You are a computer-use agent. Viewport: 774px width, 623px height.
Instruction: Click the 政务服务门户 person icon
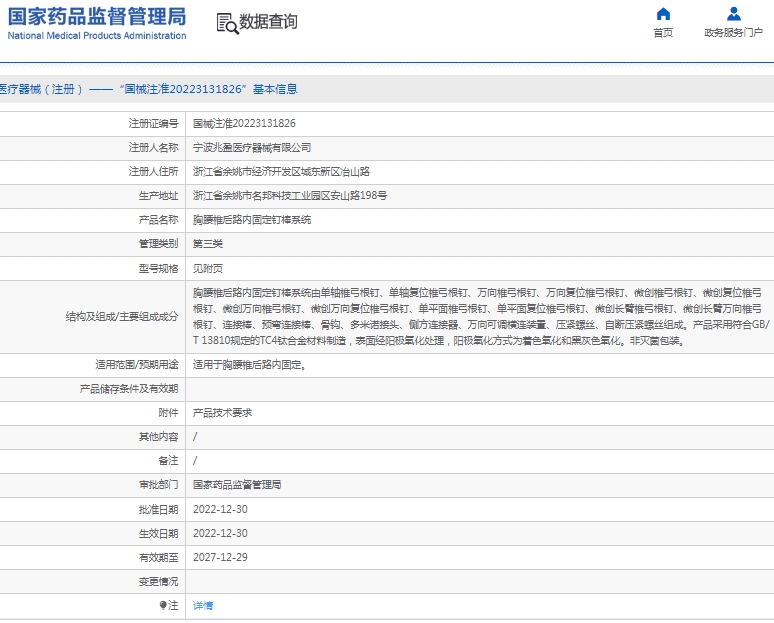tap(733, 14)
